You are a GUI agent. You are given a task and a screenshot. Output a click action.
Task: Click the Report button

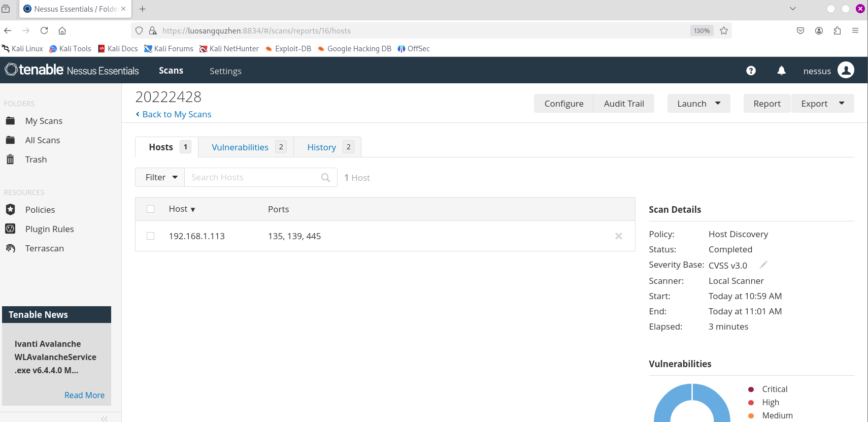pos(767,104)
